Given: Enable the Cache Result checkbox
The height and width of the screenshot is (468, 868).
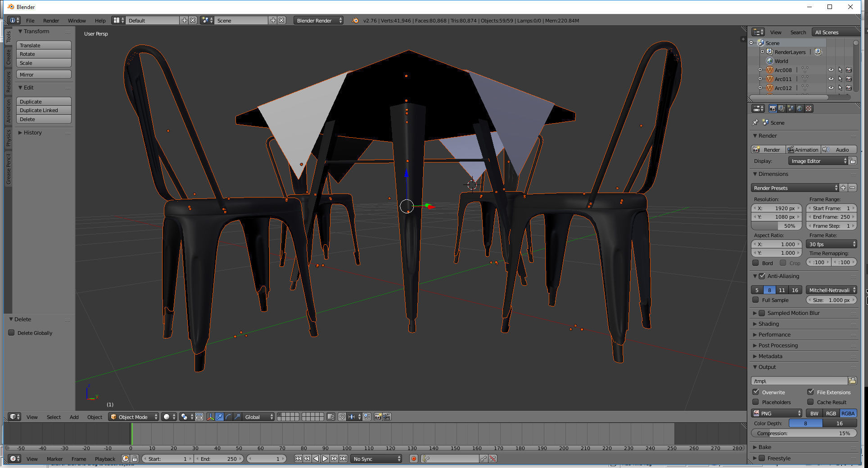Looking at the screenshot, I should click(x=810, y=402).
